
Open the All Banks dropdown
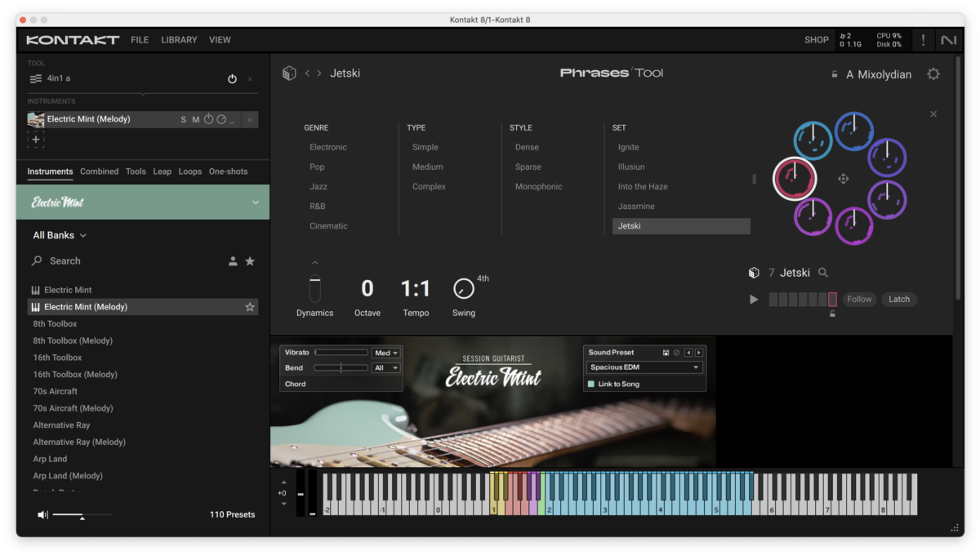point(60,235)
